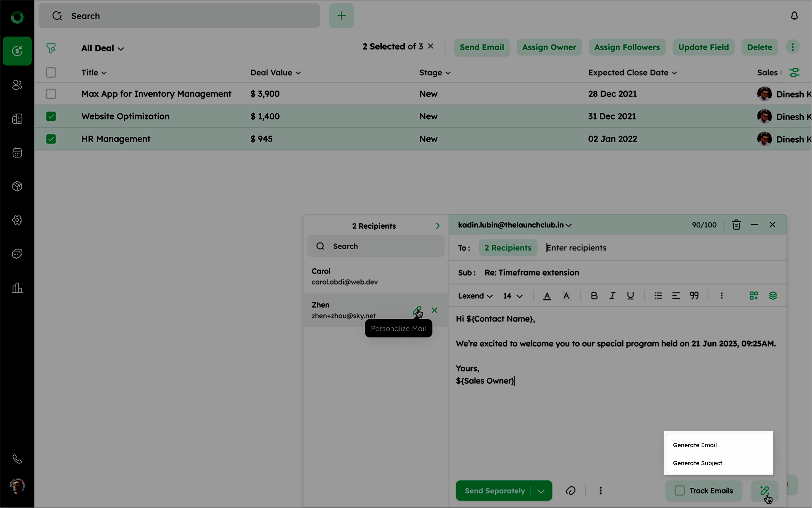The image size is (812, 508).
Task: Enable the Track Emails checkbox
Action: pos(679,491)
